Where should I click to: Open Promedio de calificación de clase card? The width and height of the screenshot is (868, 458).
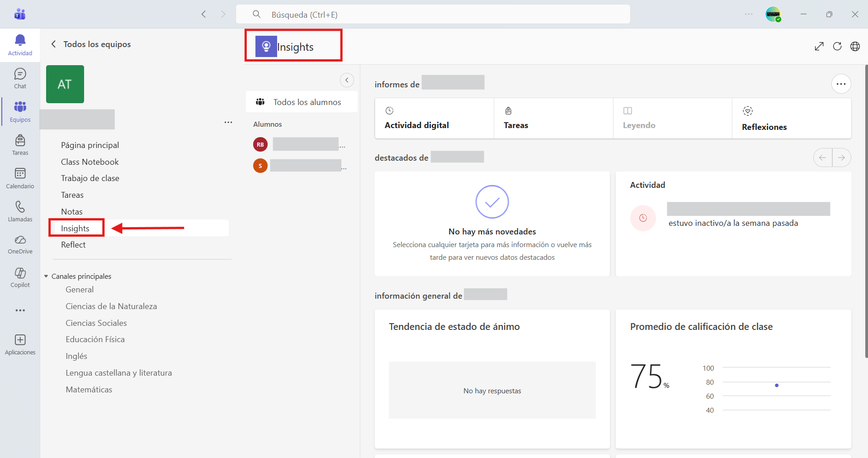click(x=733, y=379)
